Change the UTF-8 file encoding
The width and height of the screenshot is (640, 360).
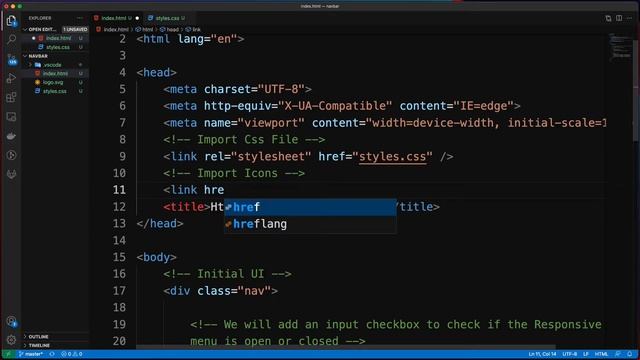(569, 354)
